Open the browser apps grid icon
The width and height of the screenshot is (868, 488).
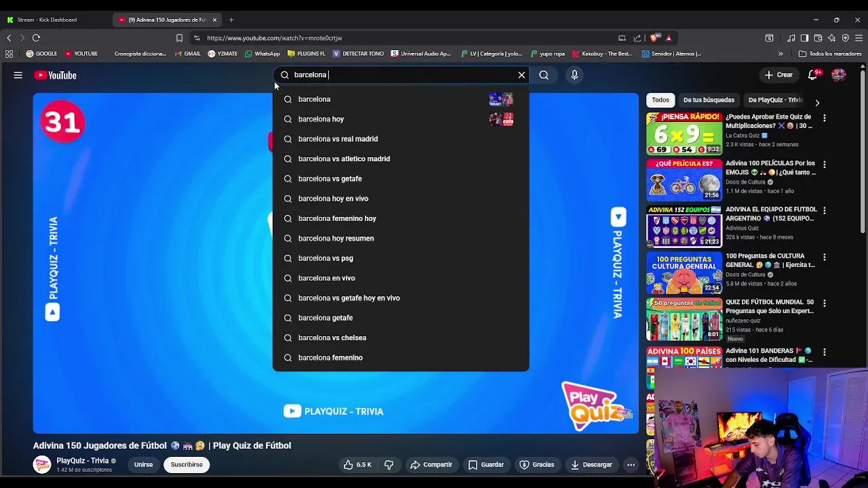9,54
